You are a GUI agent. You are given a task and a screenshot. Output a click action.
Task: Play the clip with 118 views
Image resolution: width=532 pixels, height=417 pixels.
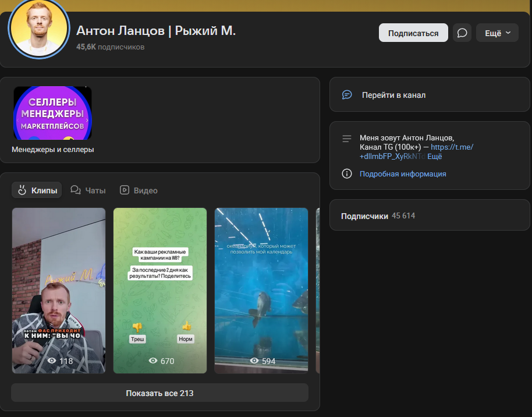click(59, 290)
